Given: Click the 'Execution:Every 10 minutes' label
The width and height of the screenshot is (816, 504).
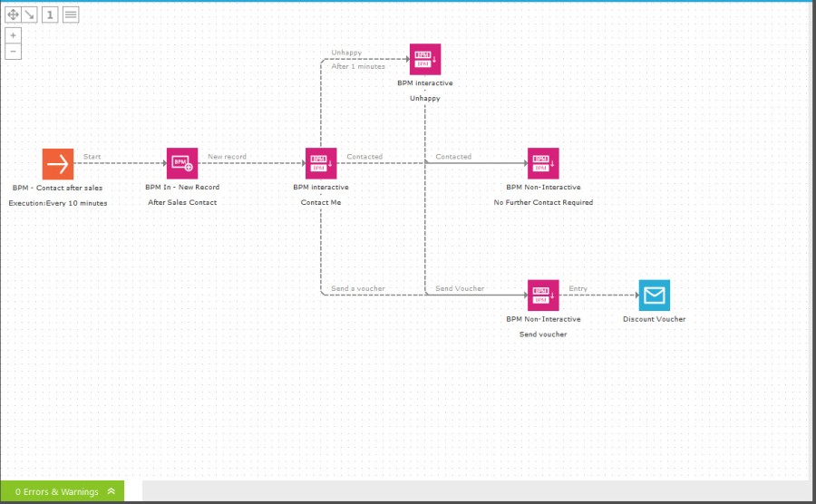Looking at the screenshot, I should (58, 203).
